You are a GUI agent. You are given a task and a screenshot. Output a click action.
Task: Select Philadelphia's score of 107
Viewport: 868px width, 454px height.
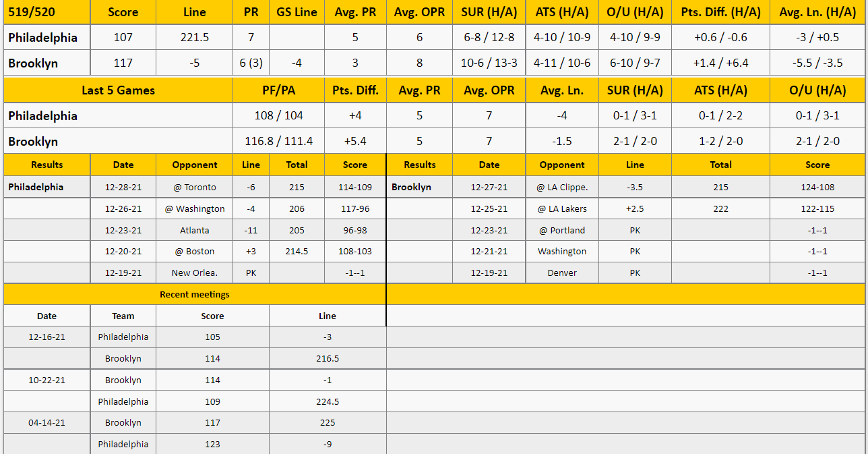click(x=123, y=38)
